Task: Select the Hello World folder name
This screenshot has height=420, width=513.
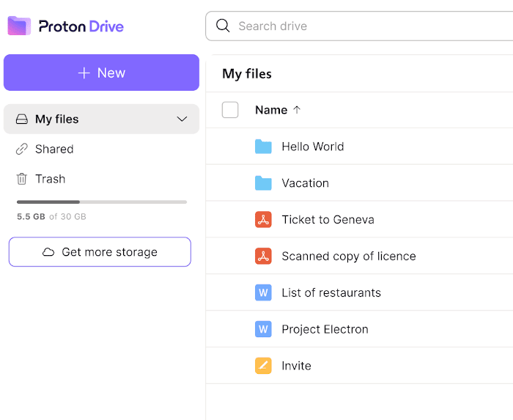Action: [x=313, y=147]
